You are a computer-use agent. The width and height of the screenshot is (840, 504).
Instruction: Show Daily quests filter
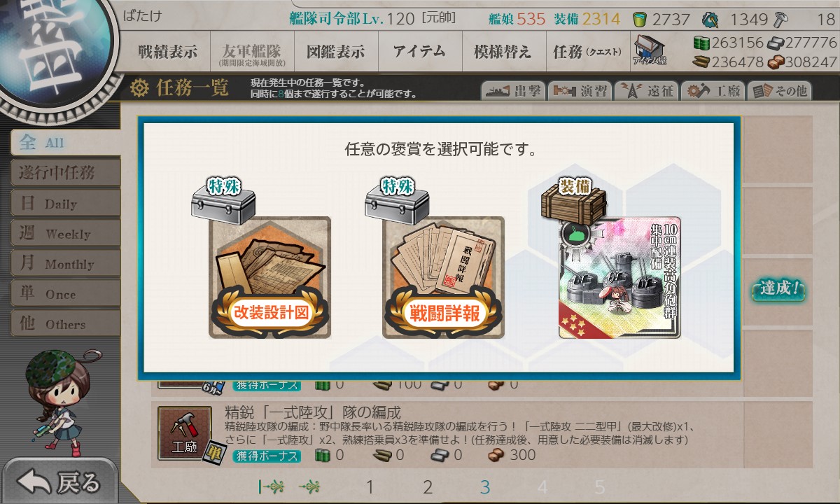(x=65, y=203)
